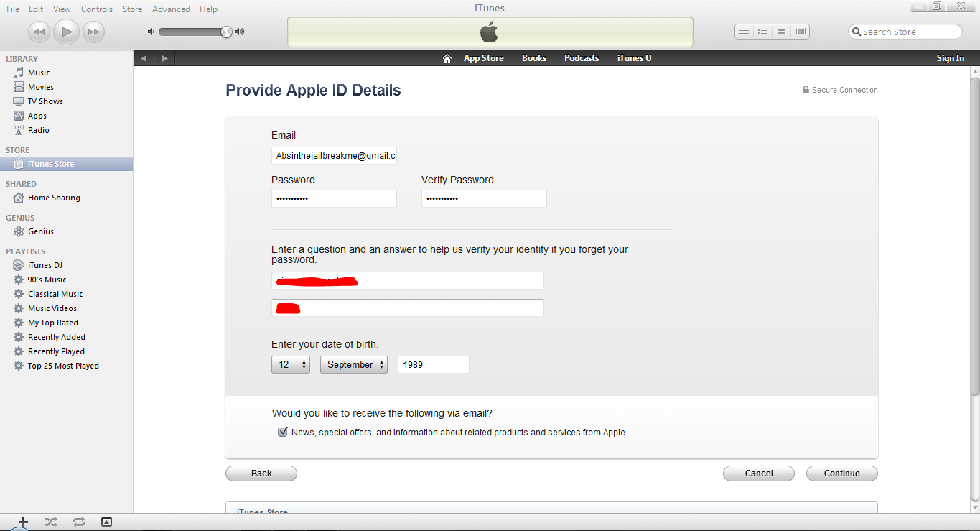The width and height of the screenshot is (980, 531).
Task: Switch to Cover Flow view
Action: coord(800,32)
